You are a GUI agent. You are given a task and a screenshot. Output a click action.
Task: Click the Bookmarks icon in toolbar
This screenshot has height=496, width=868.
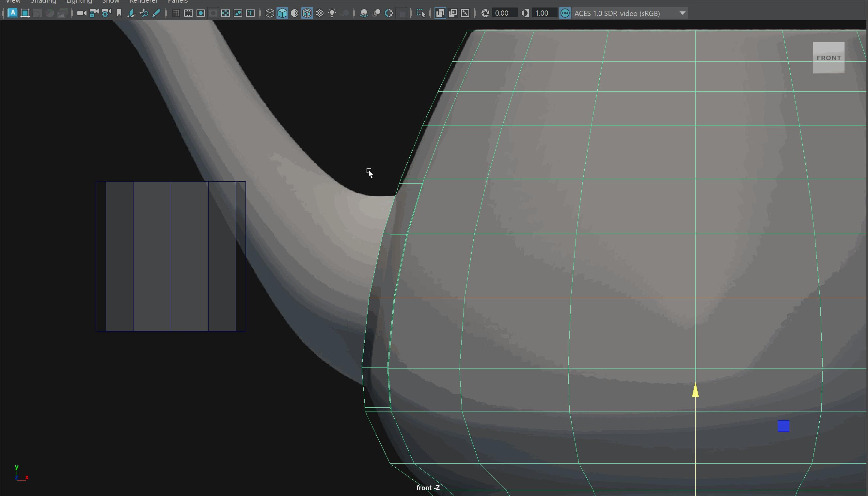(119, 13)
